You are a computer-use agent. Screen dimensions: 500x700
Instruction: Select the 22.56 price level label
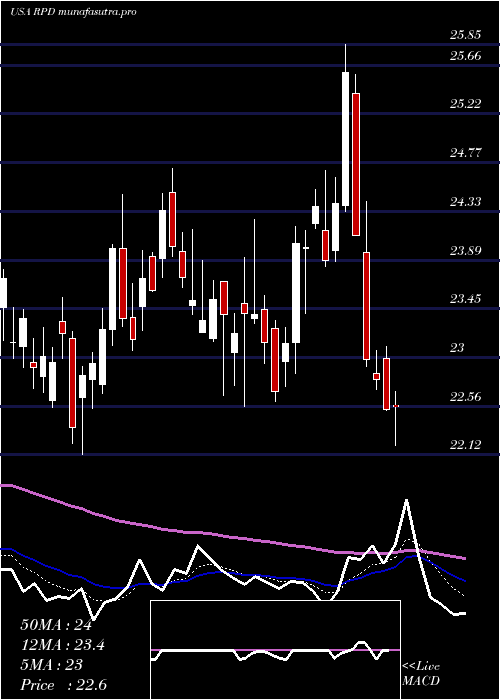coord(466,396)
